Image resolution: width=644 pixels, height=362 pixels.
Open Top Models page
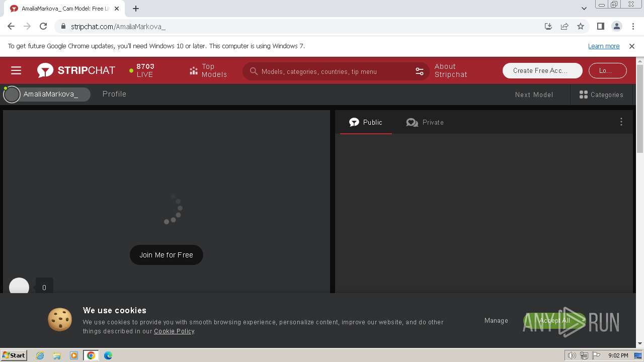click(208, 70)
